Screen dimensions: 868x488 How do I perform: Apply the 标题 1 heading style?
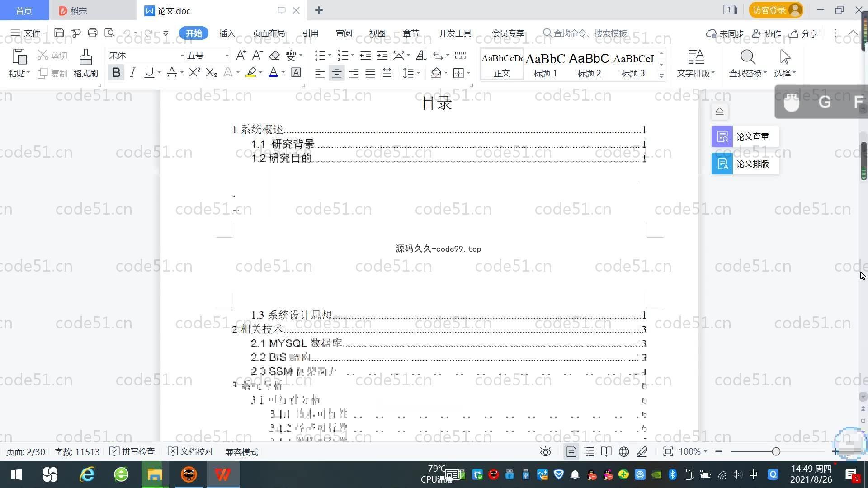tap(545, 64)
